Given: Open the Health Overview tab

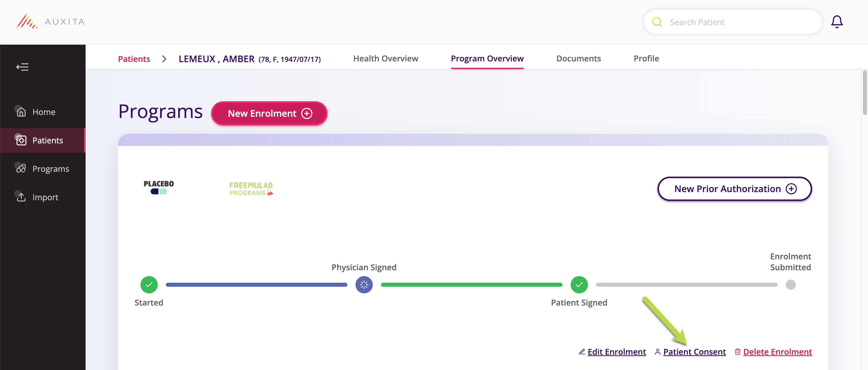Looking at the screenshot, I should 386,58.
